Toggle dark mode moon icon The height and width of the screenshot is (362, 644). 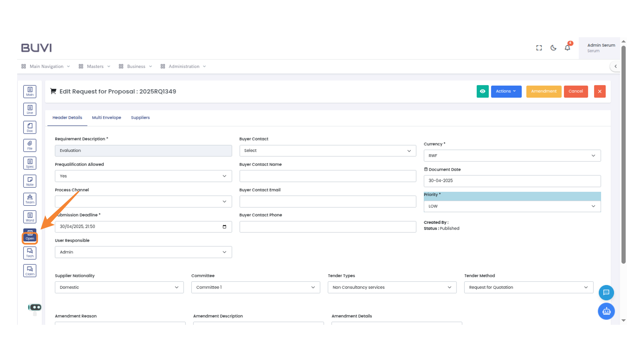pyautogui.click(x=553, y=48)
